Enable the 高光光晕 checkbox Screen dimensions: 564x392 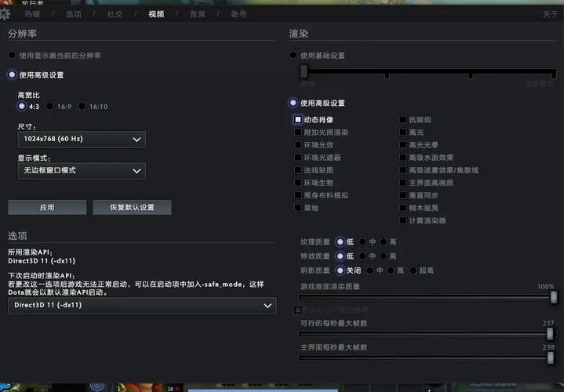click(x=403, y=144)
